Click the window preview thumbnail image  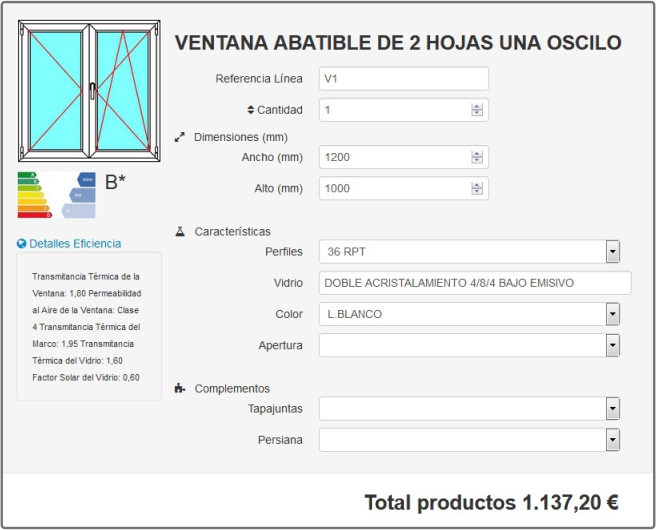coord(89,92)
